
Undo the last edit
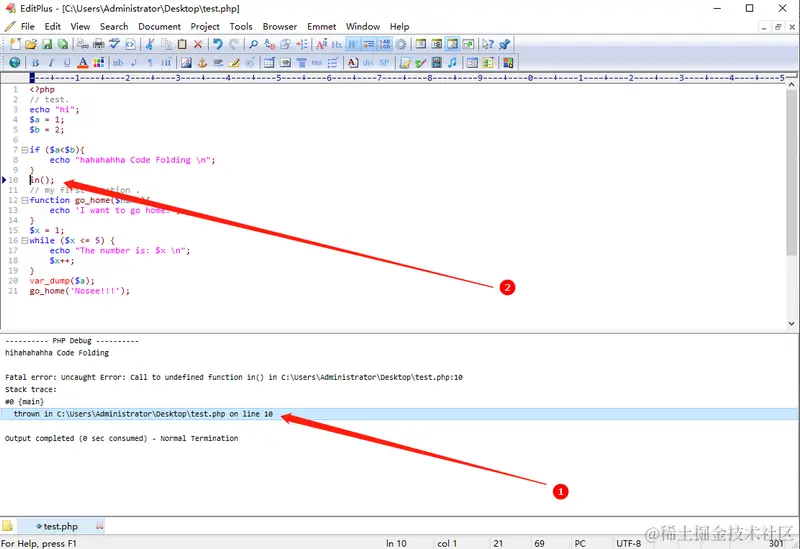point(217,44)
